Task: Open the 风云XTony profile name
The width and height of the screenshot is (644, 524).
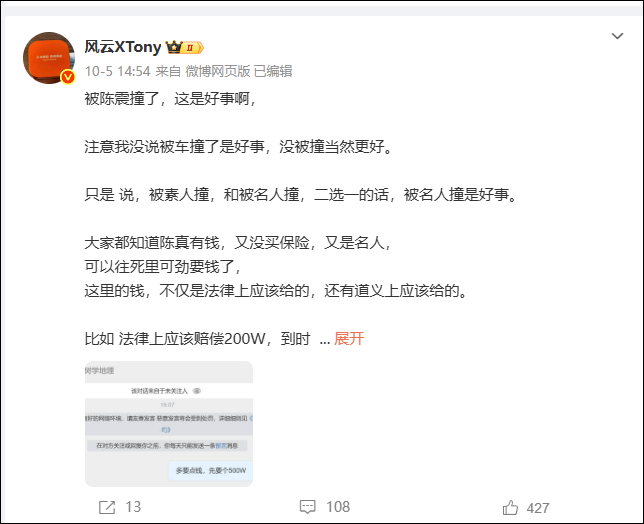Action: pyautogui.click(x=123, y=47)
